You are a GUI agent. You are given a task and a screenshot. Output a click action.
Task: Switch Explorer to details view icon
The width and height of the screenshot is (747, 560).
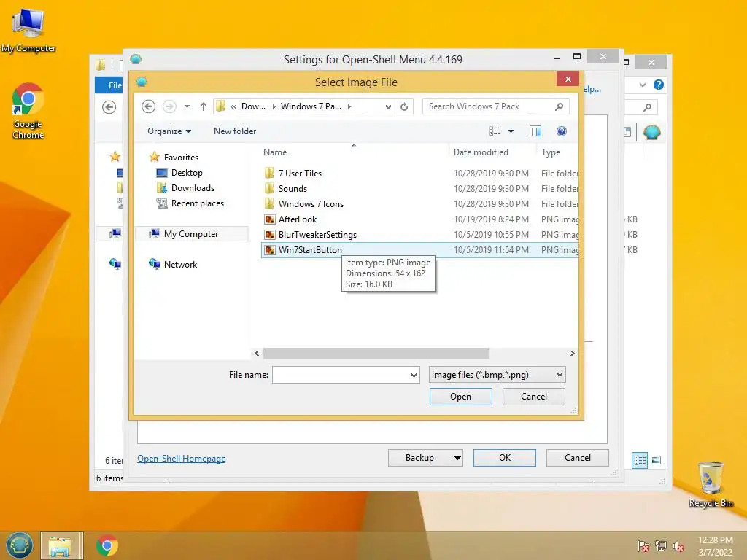[x=640, y=461]
